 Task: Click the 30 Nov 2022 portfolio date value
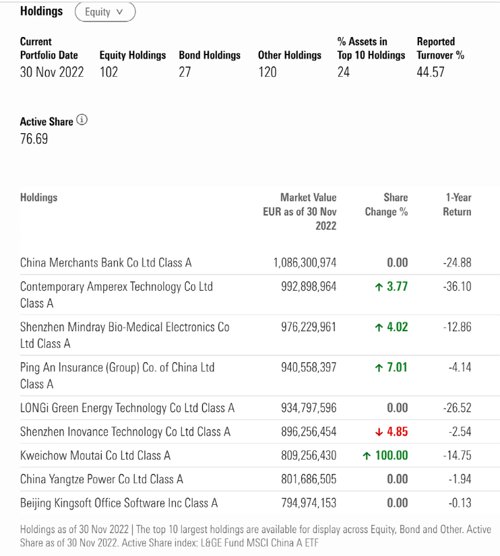click(52, 72)
